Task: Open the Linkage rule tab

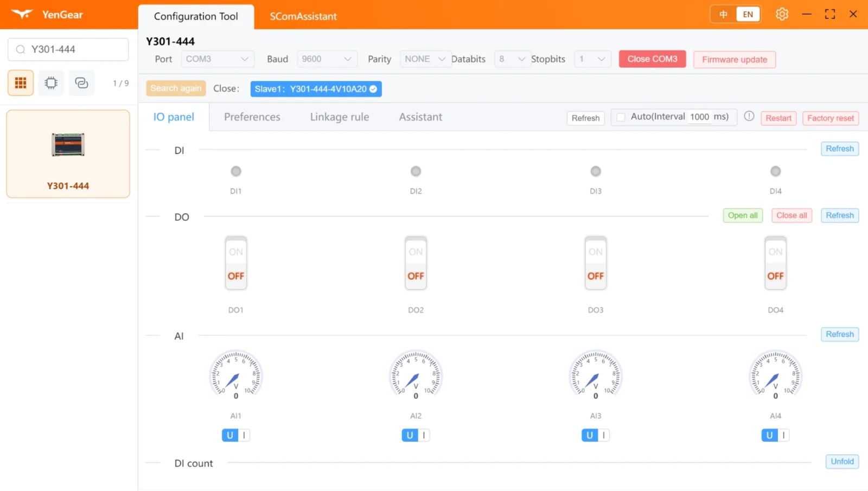Action: (x=340, y=117)
